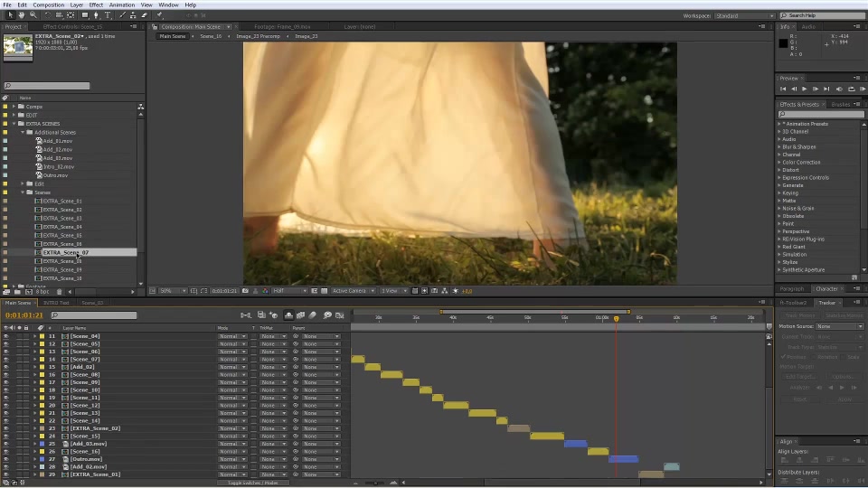Viewport: 868px width, 488px height.
Task: Hide layer 11 Scene_04 eye
Action: coord(6,336)
